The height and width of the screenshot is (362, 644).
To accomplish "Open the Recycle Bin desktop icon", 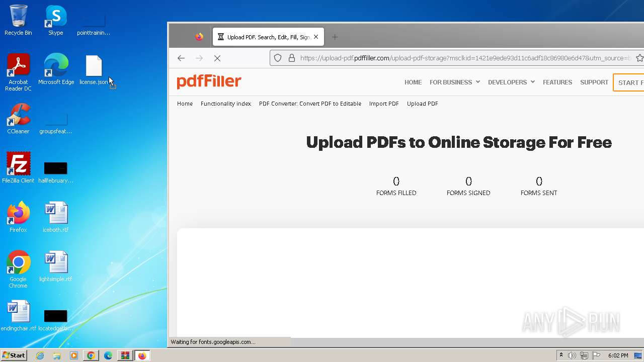I will point(18,20).
